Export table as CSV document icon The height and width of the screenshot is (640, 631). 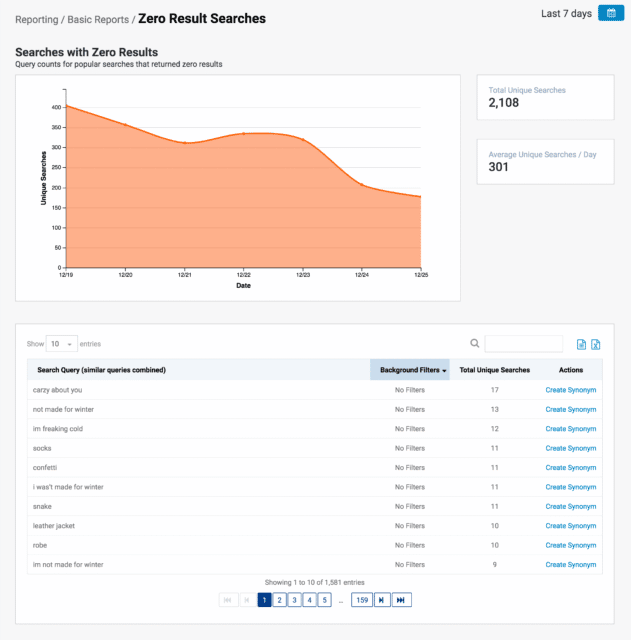click(x=581, y=344)
